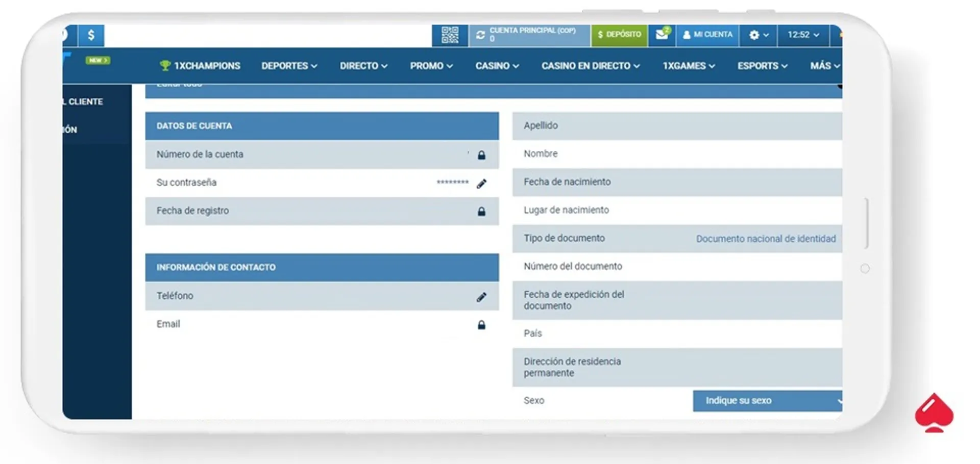The height and width of the screenshot is (464, 980).
Task: Click the Su contraseña label
Action: coord(186,183)
